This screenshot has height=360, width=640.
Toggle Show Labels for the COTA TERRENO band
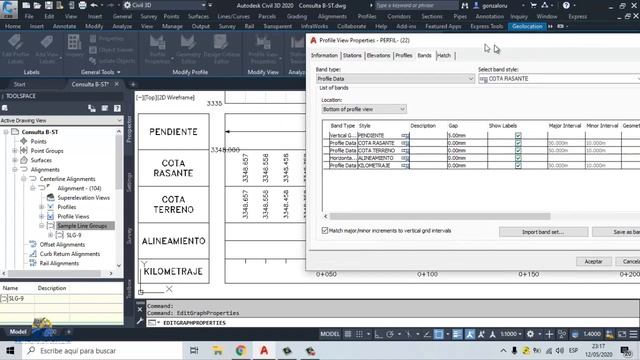pos(518,151)
